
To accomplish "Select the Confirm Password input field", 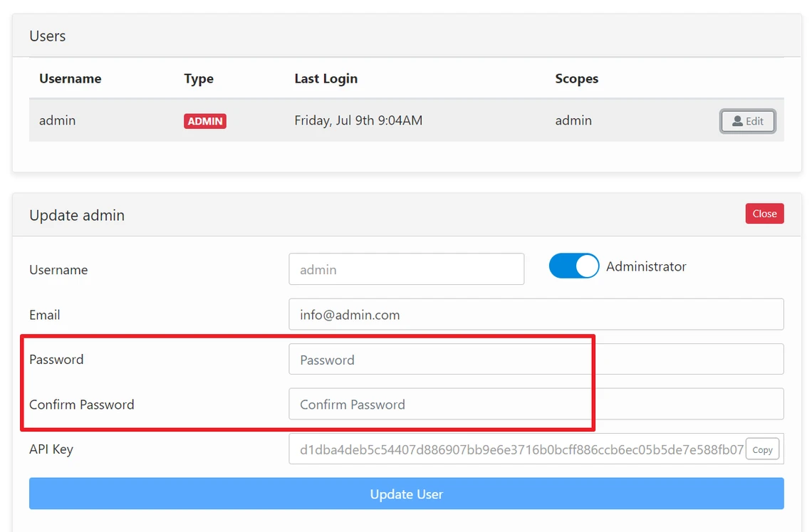I will [536, 404].
